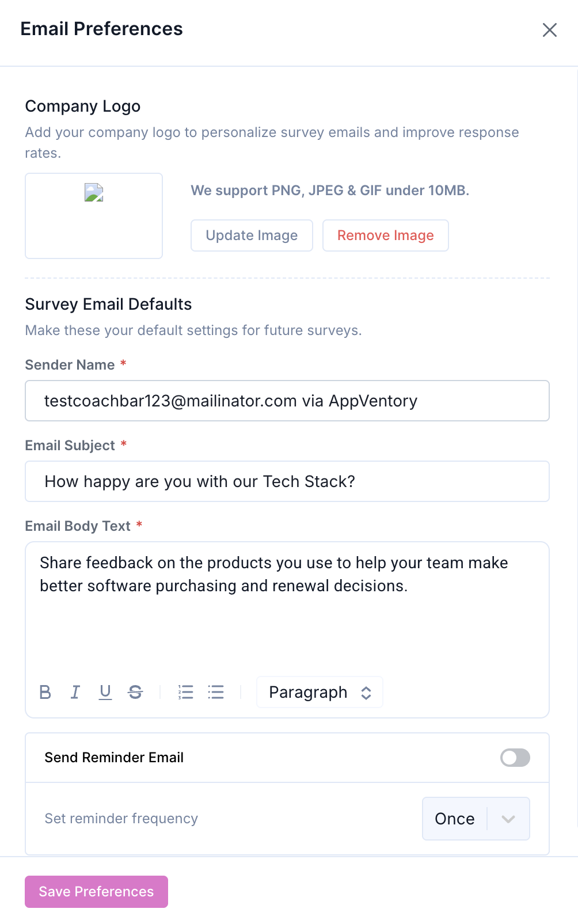Click the Paragraph selector up-down arrows
This screenshot has height=924, width=578.
pyautogui.click(x=366, y=693)
